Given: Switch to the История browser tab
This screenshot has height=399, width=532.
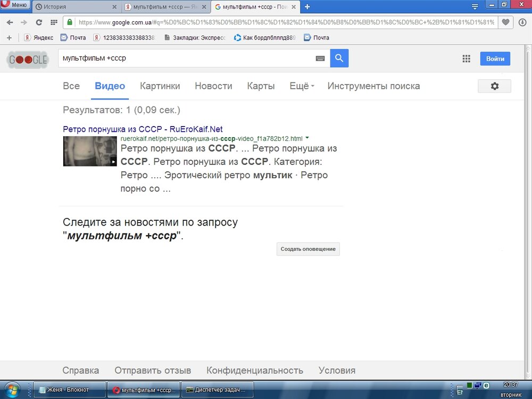Looking at the screenshot, I should point(74,7).
